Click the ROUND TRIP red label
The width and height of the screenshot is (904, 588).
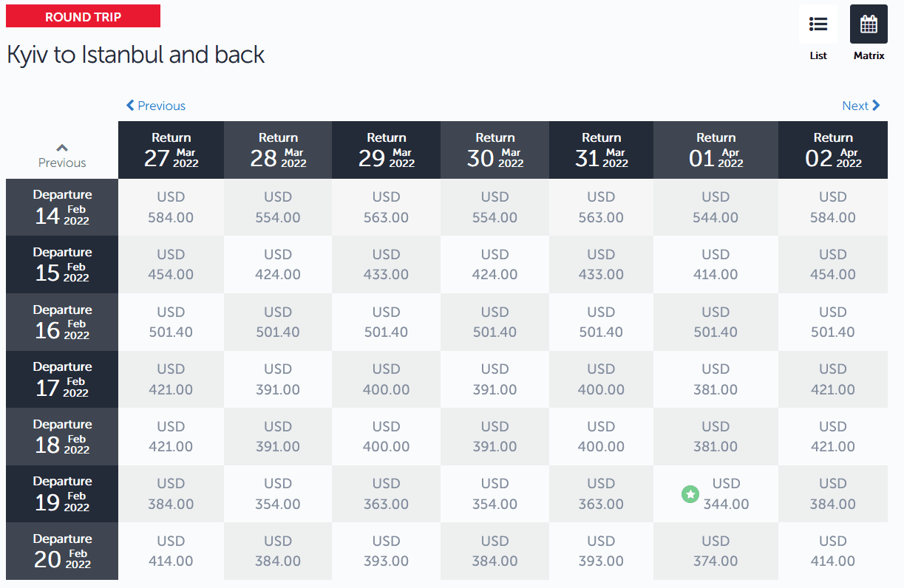[x=83, y=16]
